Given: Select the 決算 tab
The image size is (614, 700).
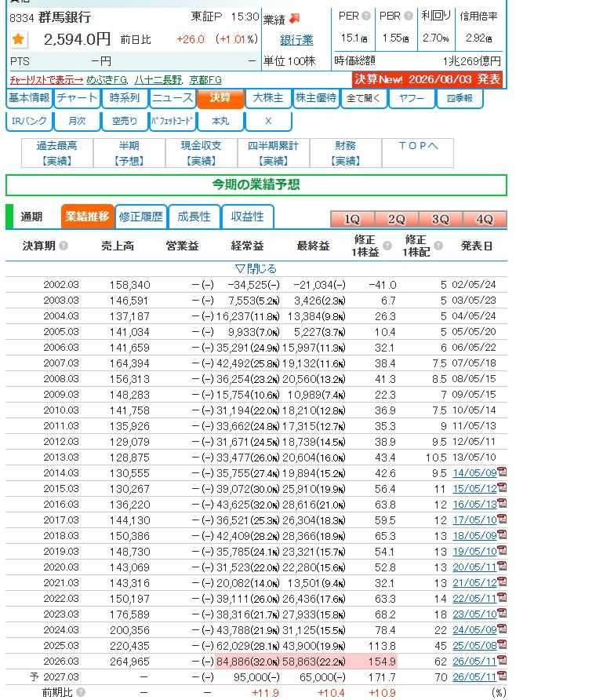Looking at the screenshot, I should pyautogui.click(x=220, y=98).
